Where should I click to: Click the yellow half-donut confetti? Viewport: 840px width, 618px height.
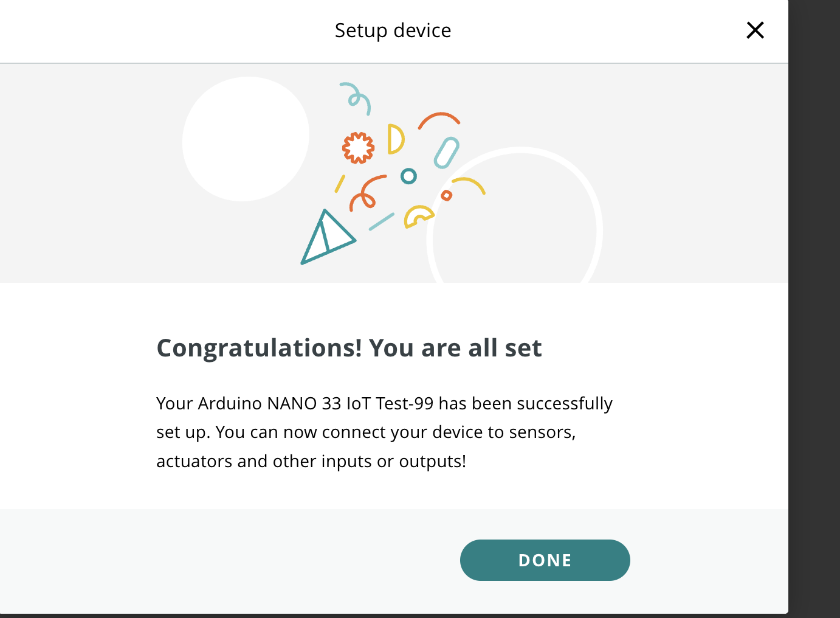[x=419, y=217]
